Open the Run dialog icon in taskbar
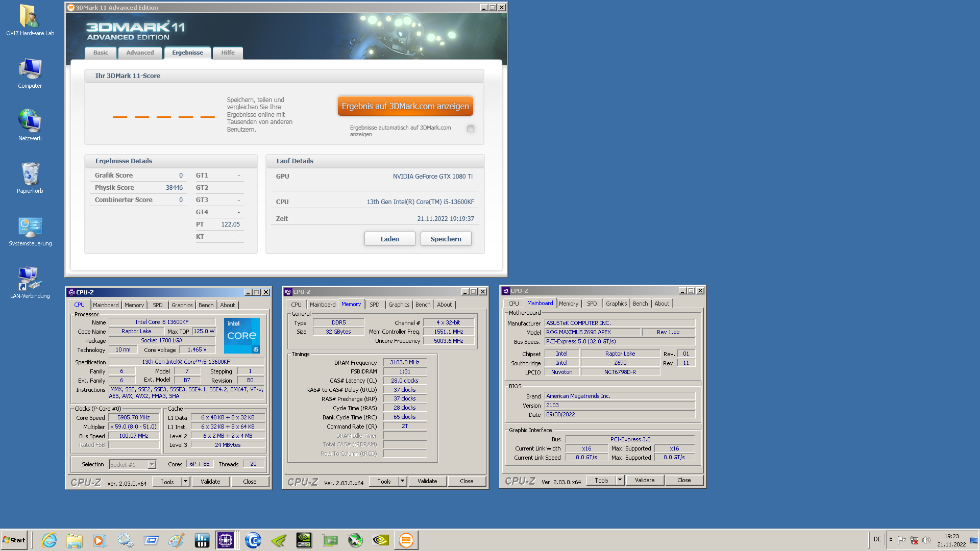 point(151,540)
